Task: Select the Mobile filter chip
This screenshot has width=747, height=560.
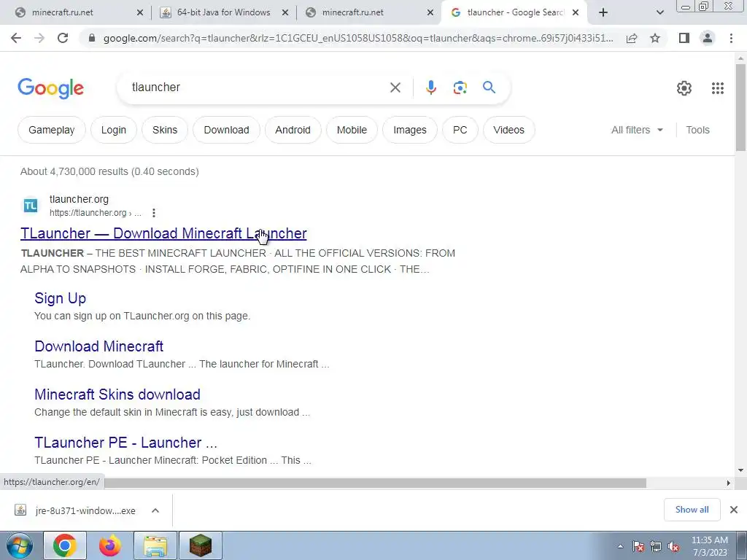Action: tap(352, 130)
